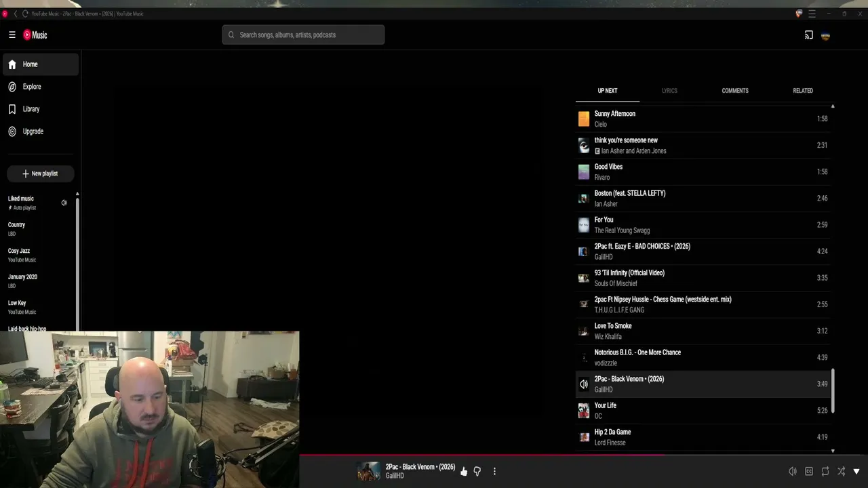Toggle shuffle in the player bar
The width and height of the screenshot is (868, 488).
(842, 472)
